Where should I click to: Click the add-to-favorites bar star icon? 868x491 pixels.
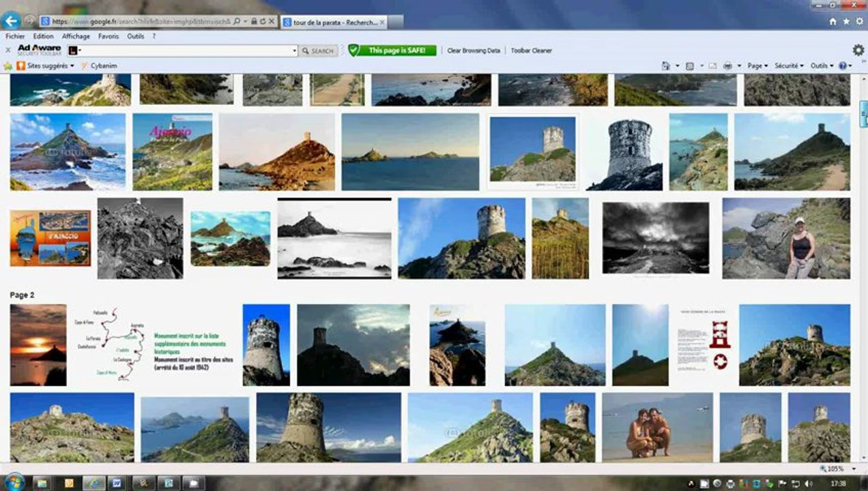point(8,66)
